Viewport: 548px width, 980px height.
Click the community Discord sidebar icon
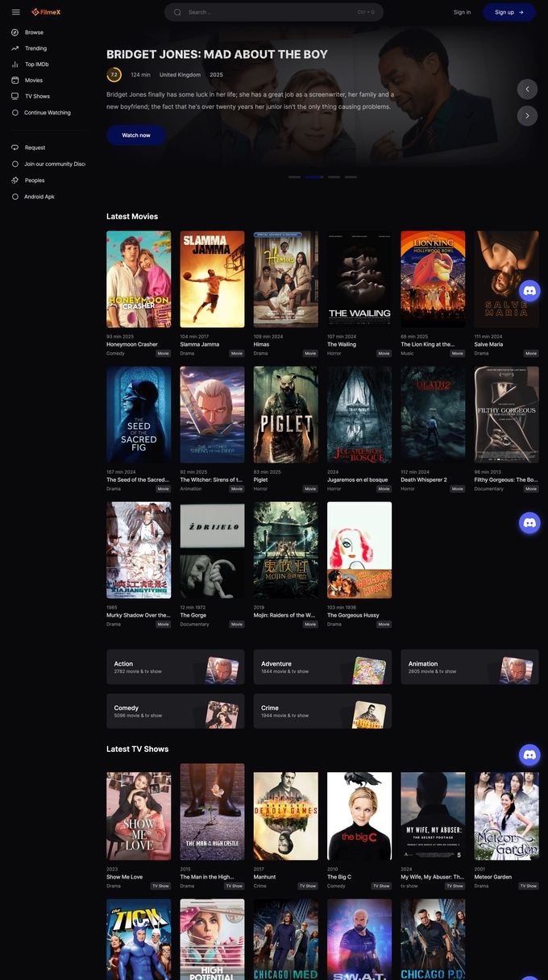click(15, 164)
